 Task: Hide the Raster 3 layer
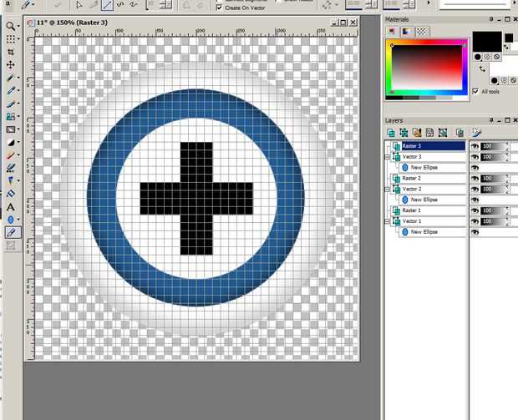click(x=475, y=146)
